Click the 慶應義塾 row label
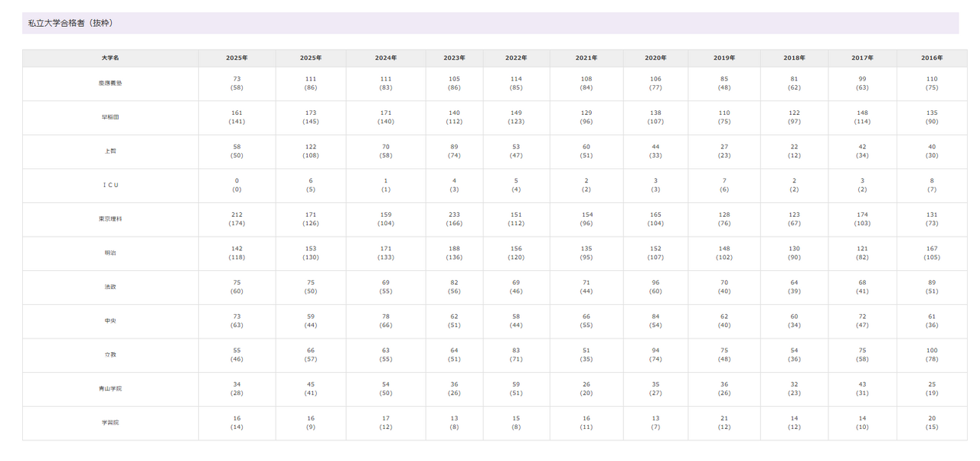This screenshot has height=461, width=980. pos(110,83)
